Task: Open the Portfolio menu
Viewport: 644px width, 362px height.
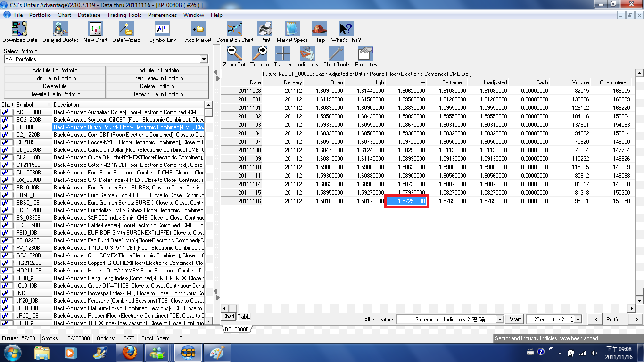Action: click(x=40, y=15)
